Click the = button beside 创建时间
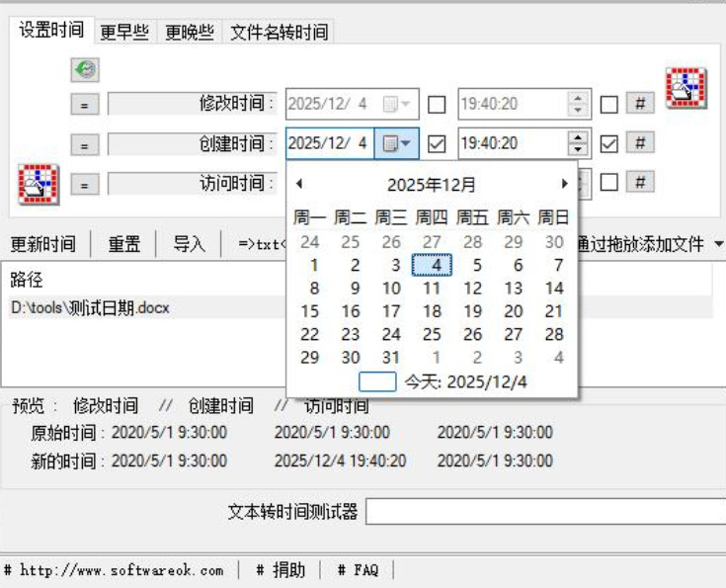The width and height of the screenshot is (726, 588). 85,144
